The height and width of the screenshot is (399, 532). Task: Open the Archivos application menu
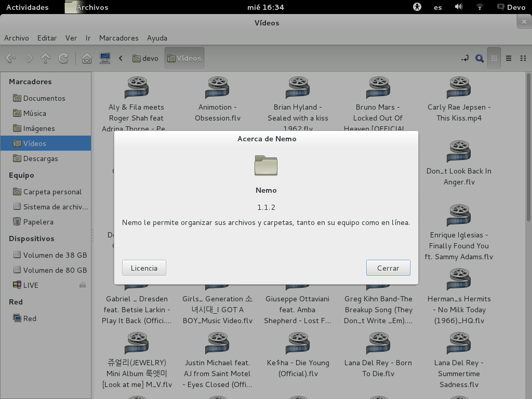[87, 7]
